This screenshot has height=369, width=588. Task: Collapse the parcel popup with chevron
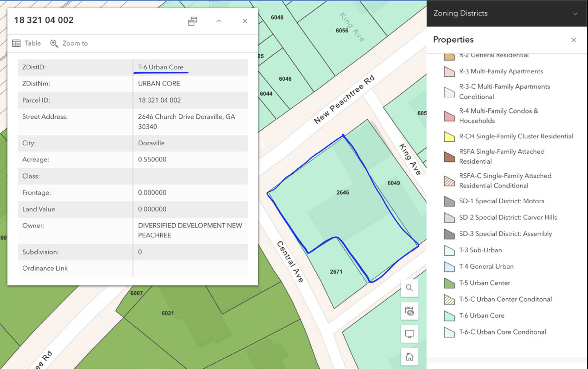pyautogui.click(x=219, y=21)
